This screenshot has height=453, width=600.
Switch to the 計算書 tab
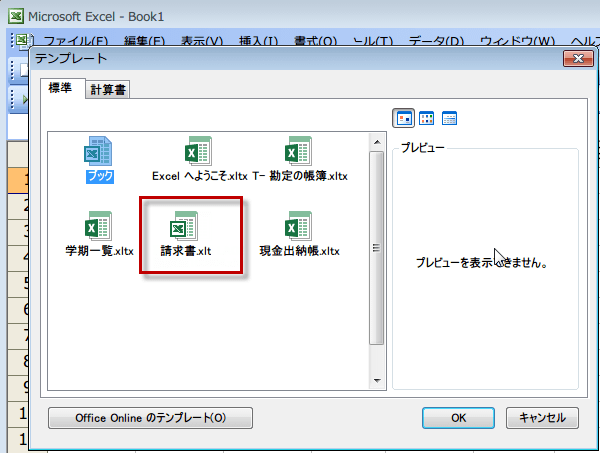pyautogui.click(x=107, y=90)
